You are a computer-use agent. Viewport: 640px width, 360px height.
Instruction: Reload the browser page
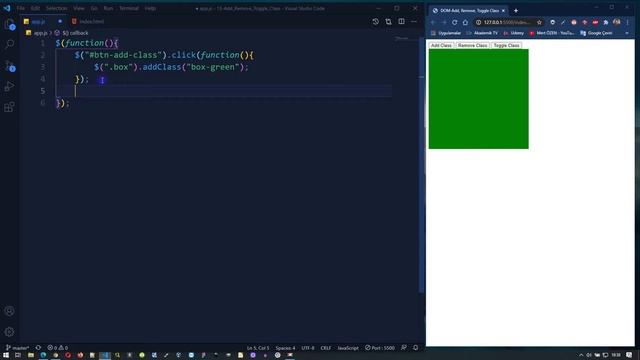[454, 22]
